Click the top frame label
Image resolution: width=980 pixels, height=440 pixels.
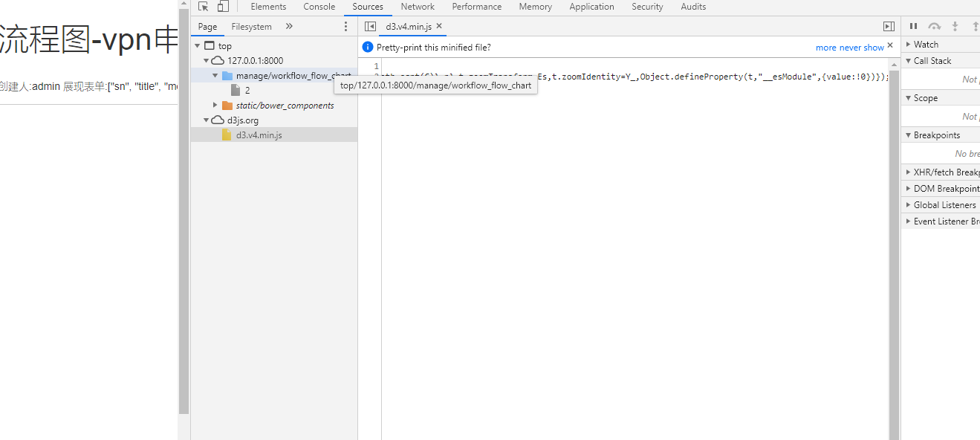point(225,46)
